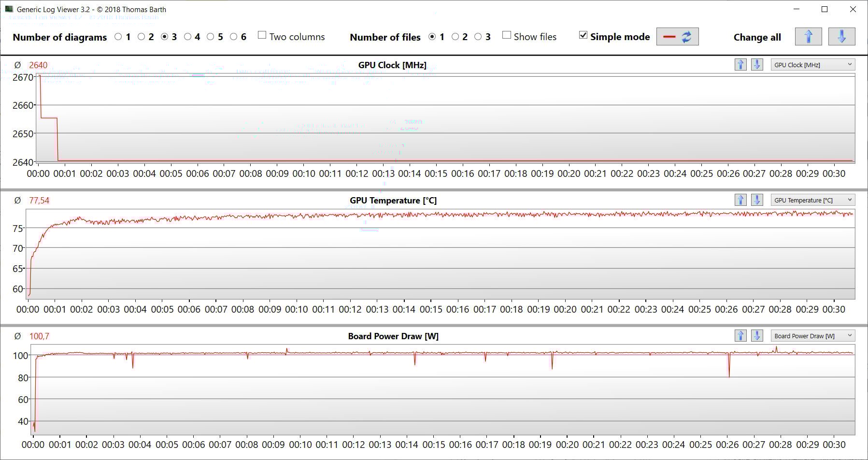Open the Board Power Draw [W] sensor dropdown
The height and width of the screenshot is (460, 868).
tap(813, 336)
